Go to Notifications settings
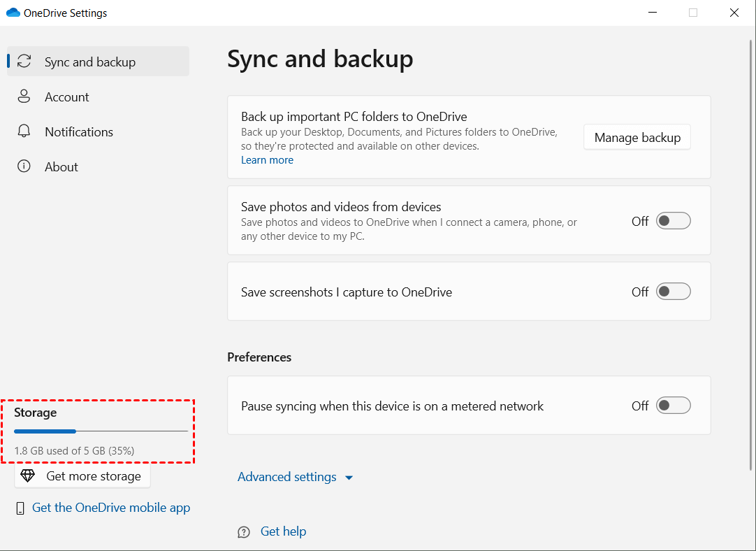Viewport: 756px width, 551px height. click(x=99, y=131)
